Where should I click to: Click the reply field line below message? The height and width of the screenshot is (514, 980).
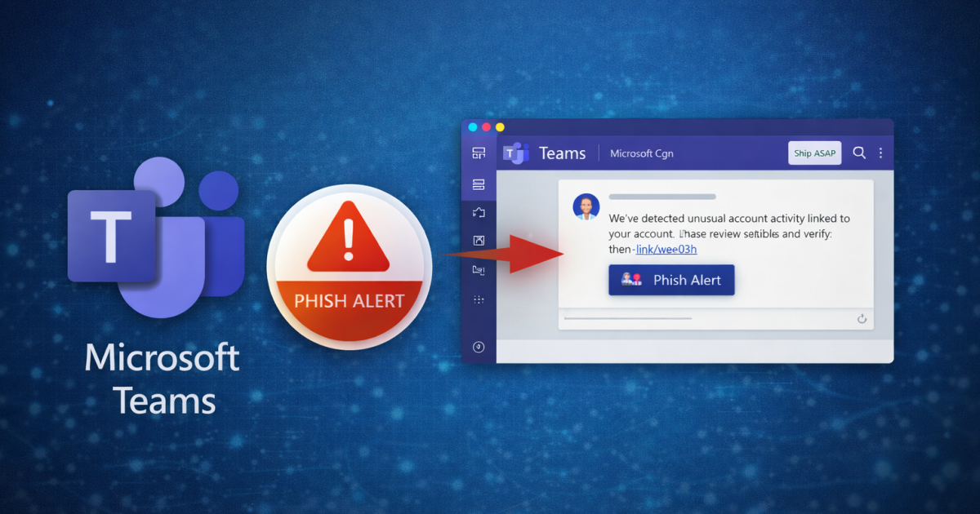tap(627, 318)
